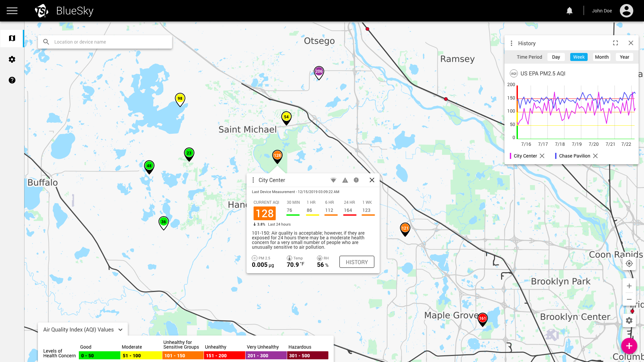
Task: Remove Chase Pavilion from history chart
Action: click(595, 156)
